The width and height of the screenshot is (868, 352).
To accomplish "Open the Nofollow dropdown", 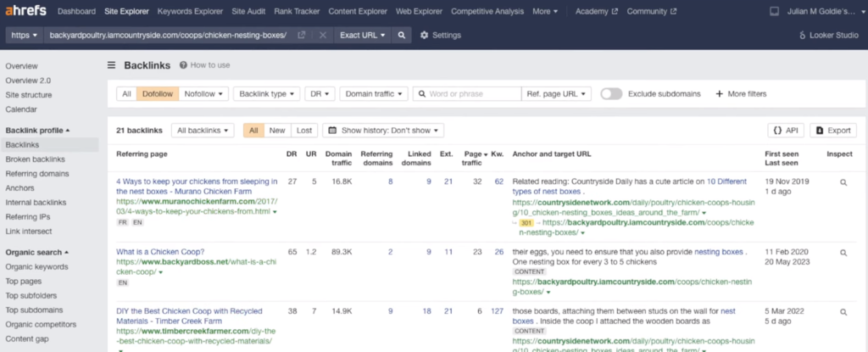I will coord(203,93).
